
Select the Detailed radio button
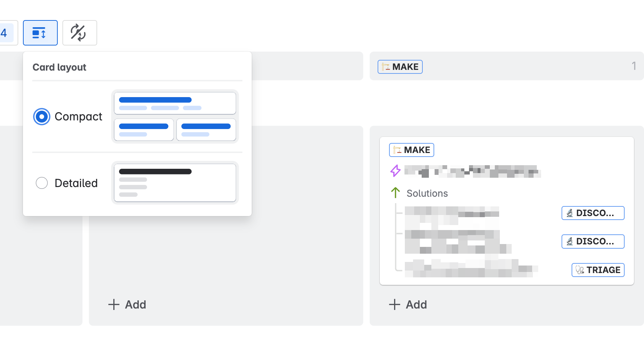[x=42, y=183]
